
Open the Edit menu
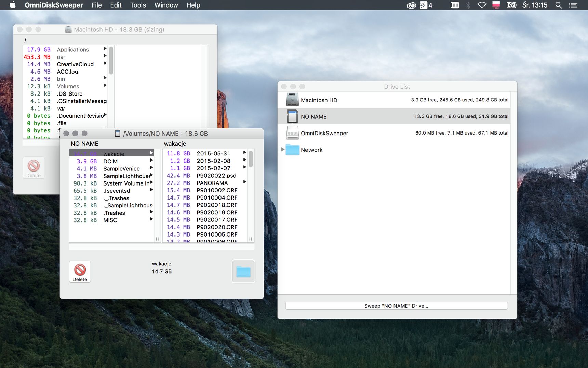116,5
